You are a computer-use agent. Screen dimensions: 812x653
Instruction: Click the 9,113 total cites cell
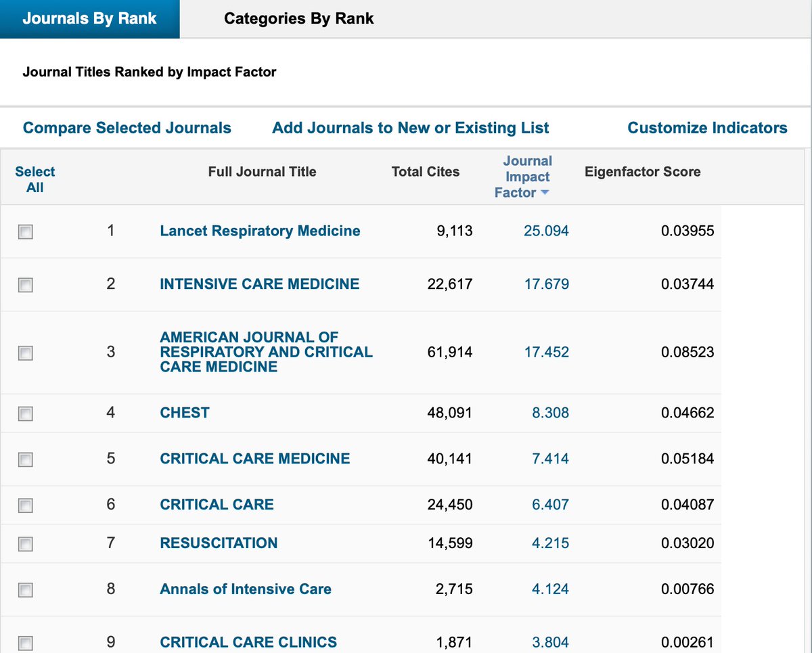(x=455, y=231)
